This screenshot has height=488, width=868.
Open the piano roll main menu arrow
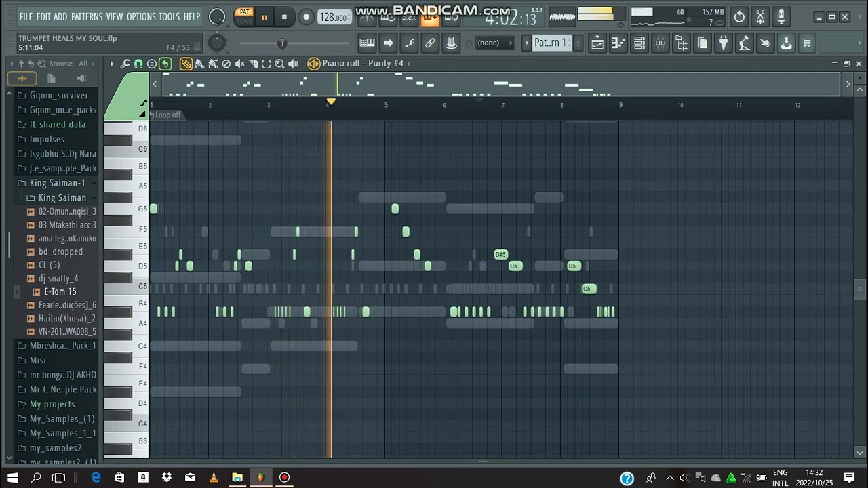[x=112, y=64]
